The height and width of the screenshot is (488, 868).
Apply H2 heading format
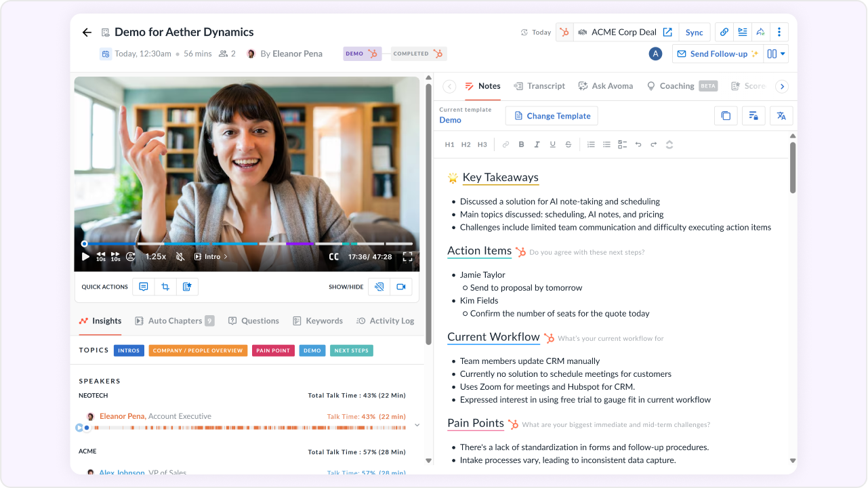coord(466,144)
